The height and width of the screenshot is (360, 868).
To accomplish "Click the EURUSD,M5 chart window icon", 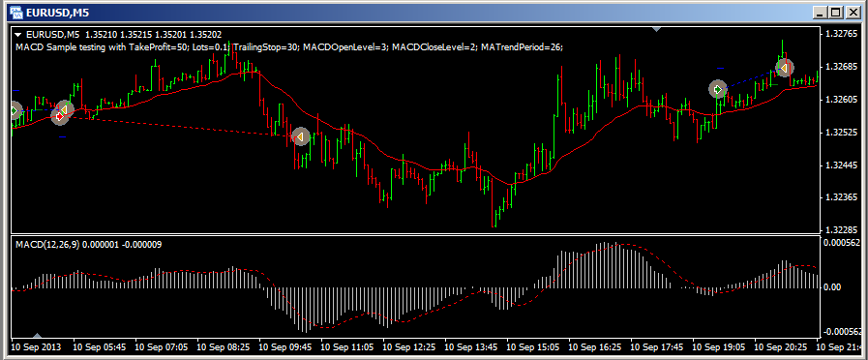I will 16,12.
